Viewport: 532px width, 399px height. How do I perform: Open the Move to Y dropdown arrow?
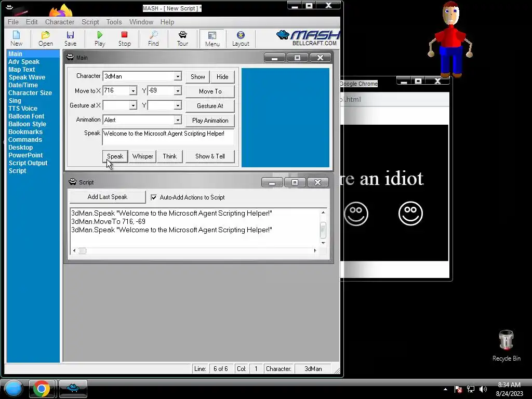(x=178, y=91)
